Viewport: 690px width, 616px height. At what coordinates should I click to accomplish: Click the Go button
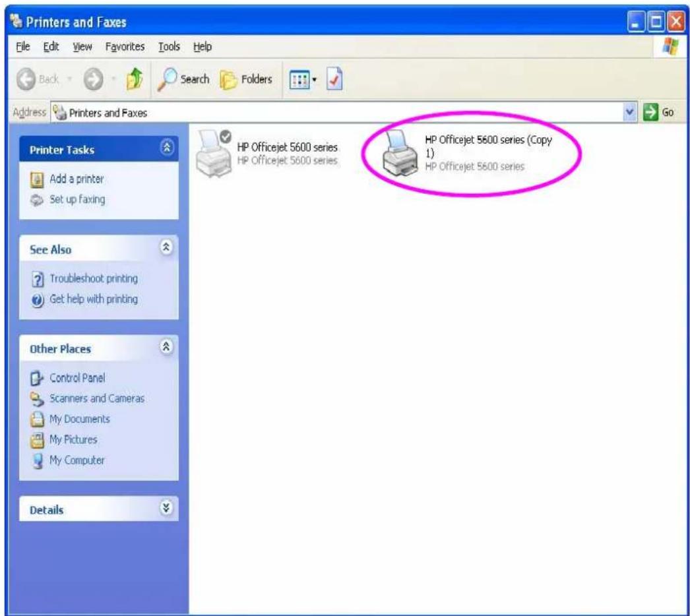click(x=658, y=112)
